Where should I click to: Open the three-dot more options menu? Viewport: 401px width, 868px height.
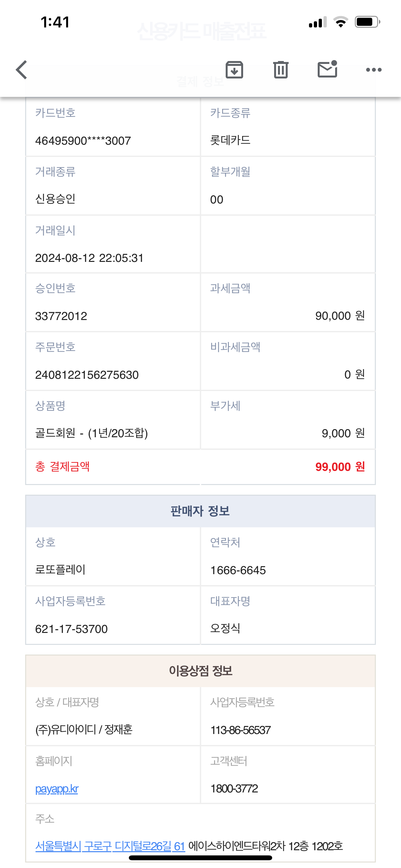coord(374,70)
